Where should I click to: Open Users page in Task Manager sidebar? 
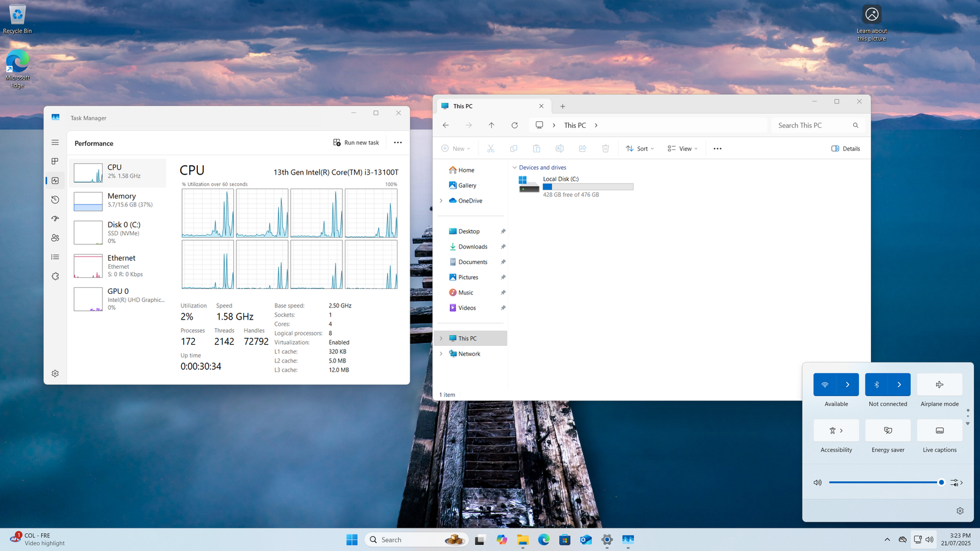click(55, 238)
